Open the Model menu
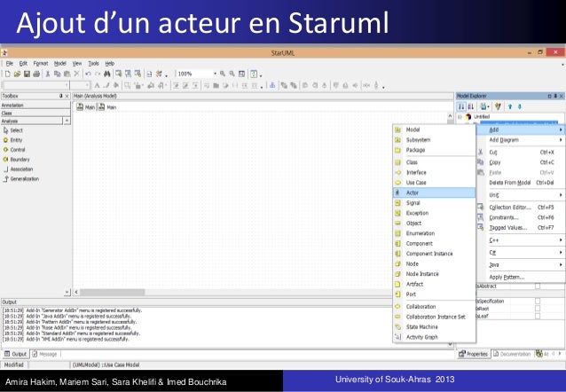Screen dimensions: 566x392 (x=60, y=64)
